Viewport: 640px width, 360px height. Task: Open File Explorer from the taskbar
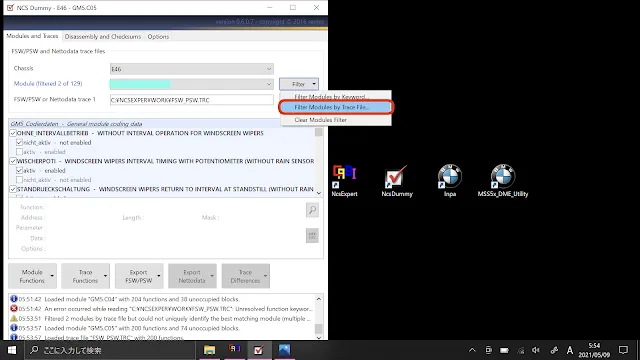click(209, 350)
